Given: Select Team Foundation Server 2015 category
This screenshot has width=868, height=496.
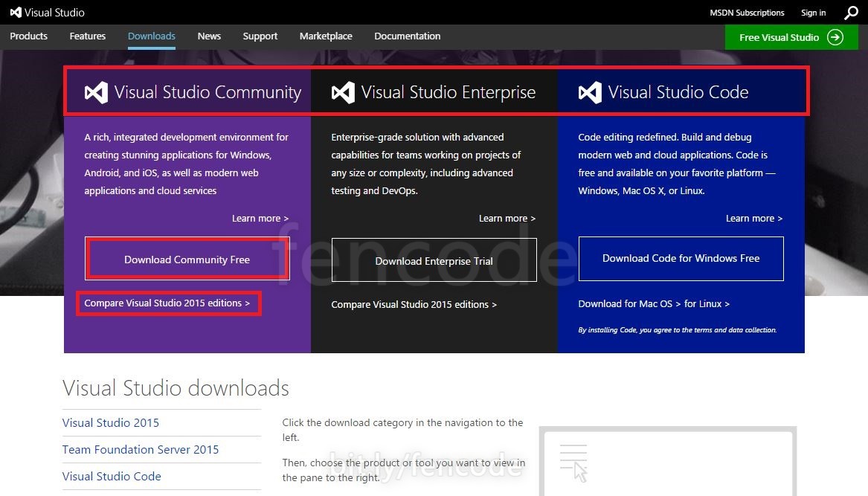Looking at the screenshot, I should tap(141, 449).
